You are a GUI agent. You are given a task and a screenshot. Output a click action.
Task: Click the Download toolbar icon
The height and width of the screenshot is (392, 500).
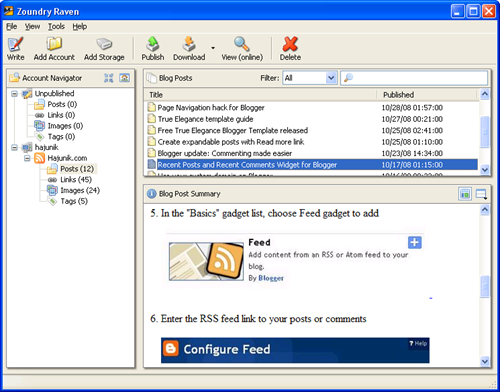pyautogui.click(x=189, y=44)
